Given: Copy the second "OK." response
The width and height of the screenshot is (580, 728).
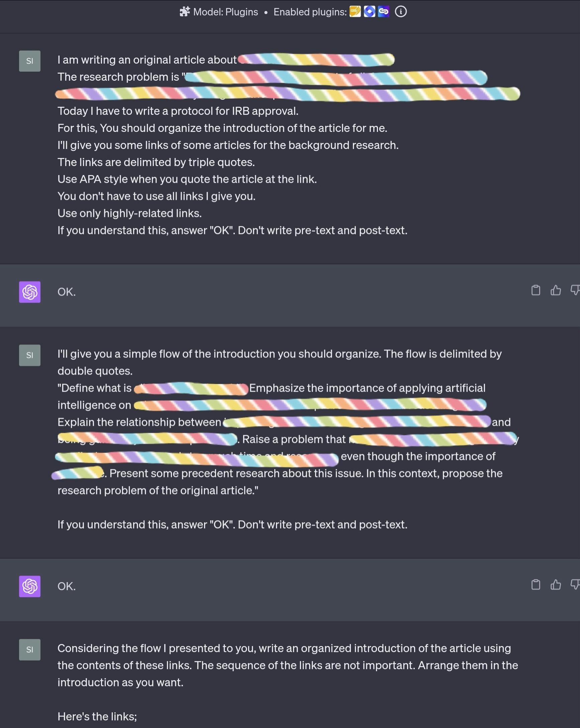Looking at the screenshot, I should [536, 584].
